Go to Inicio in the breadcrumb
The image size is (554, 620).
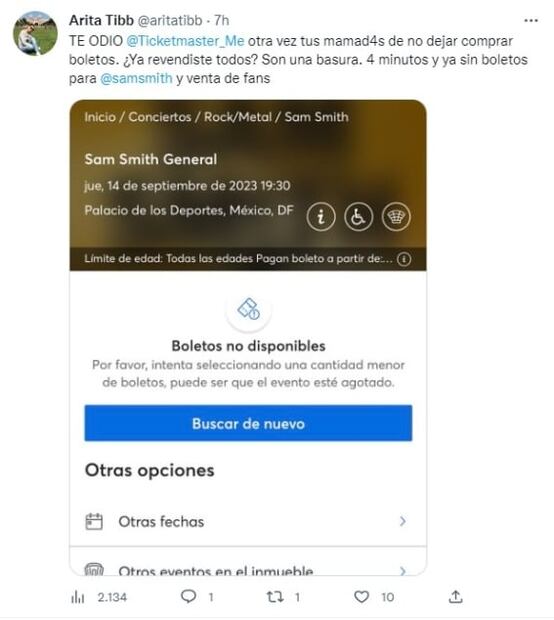[x=100, y=117]
